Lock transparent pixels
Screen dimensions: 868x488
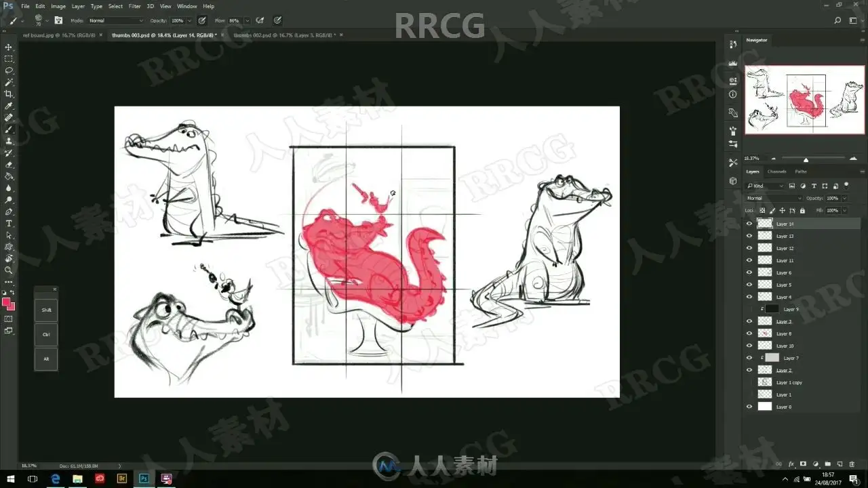coord(762,211)
